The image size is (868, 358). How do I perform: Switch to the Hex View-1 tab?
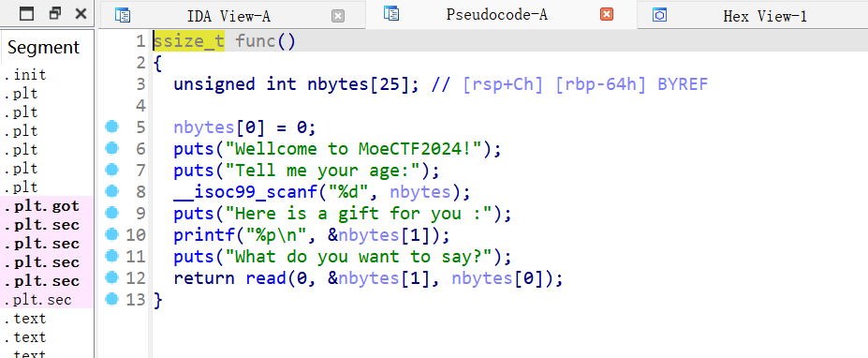point(765,16)
